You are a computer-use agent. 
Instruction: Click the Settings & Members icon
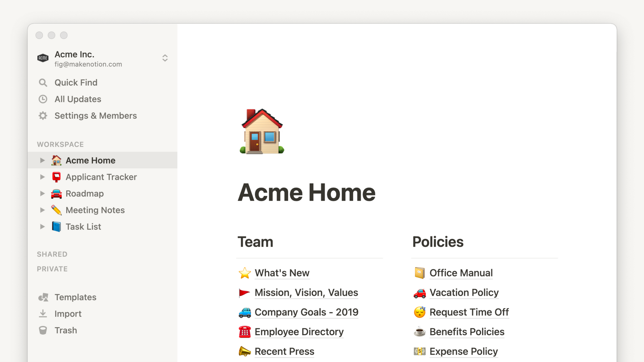point(43,116)
